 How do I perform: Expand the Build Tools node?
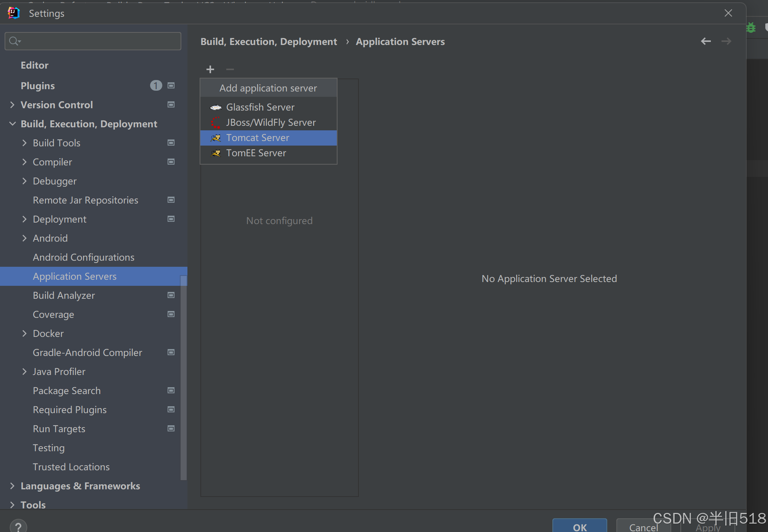click(x=24, y=143)
